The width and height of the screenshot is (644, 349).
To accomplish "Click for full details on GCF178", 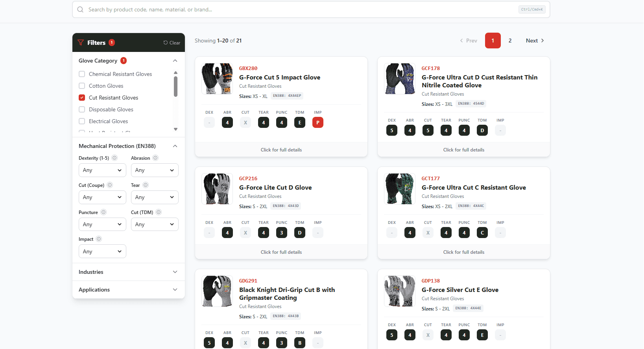I will pos(464,150).
